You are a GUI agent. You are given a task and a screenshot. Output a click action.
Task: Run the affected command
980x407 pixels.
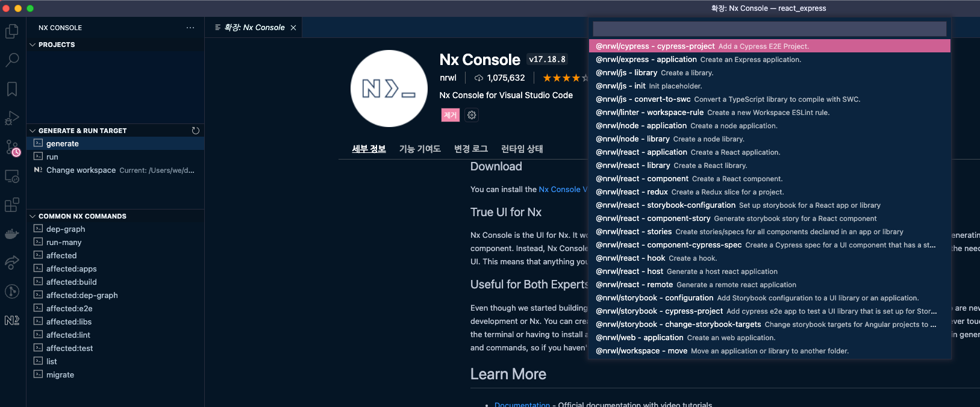click(x=116, y=255)
